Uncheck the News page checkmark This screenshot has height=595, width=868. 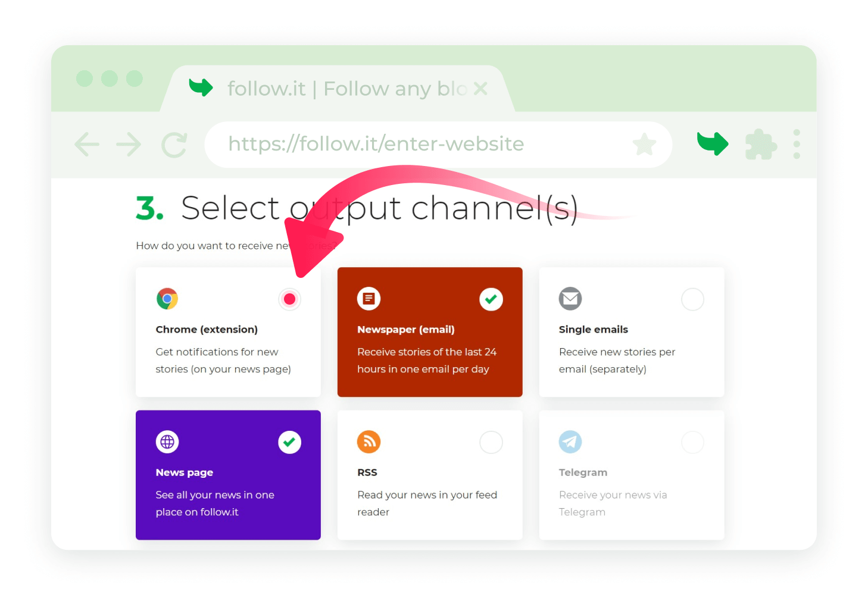coord(290,442)
